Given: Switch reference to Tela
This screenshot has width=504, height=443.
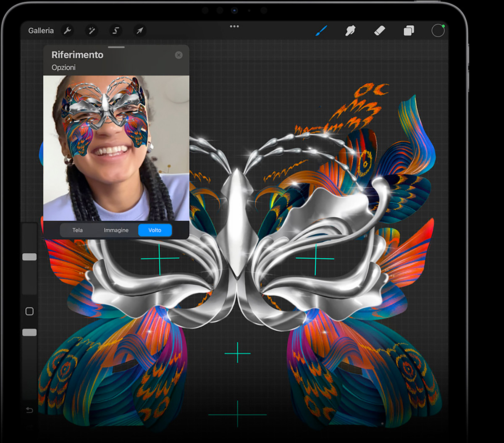Looking at the screenshot, I should click(x=77, y=230).
